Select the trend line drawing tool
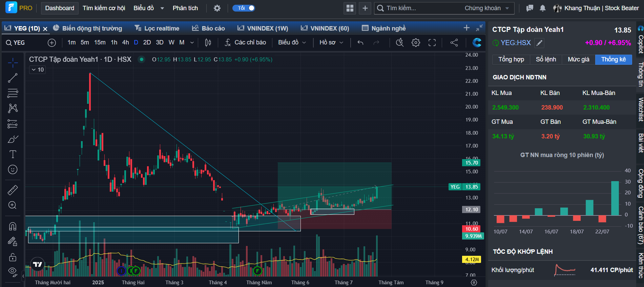The width and height of the screenshot is (644, 287). (x=13, y=78)
